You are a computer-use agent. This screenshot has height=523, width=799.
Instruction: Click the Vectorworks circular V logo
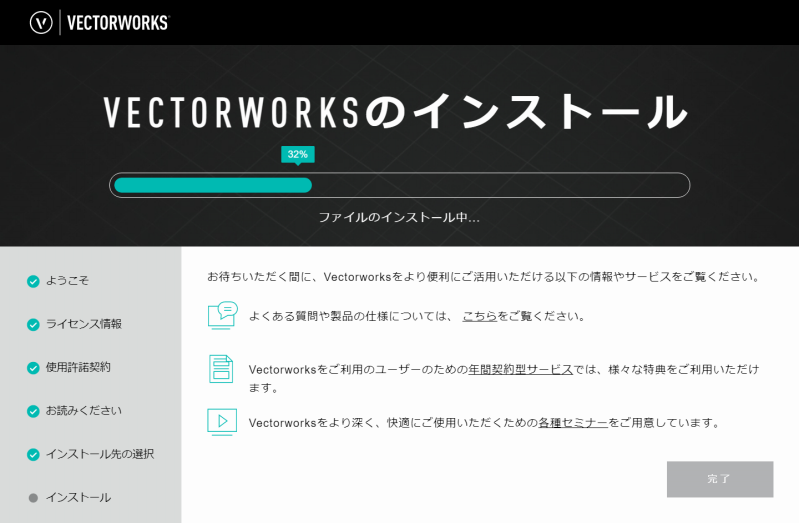coord(41,22)
